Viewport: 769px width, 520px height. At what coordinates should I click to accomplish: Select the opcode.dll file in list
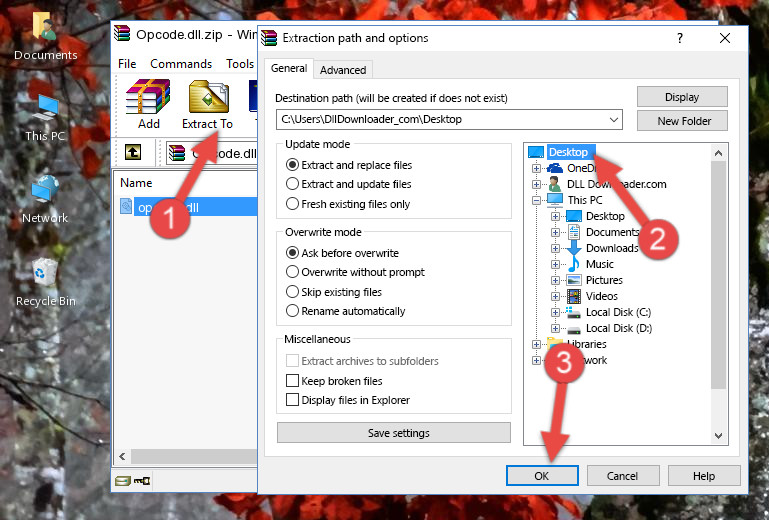click(x=189, y=207)
